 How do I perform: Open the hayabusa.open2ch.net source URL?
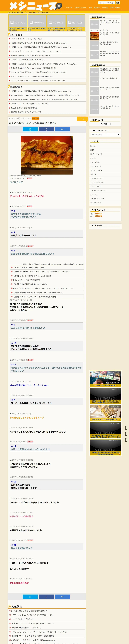[56, 264]
